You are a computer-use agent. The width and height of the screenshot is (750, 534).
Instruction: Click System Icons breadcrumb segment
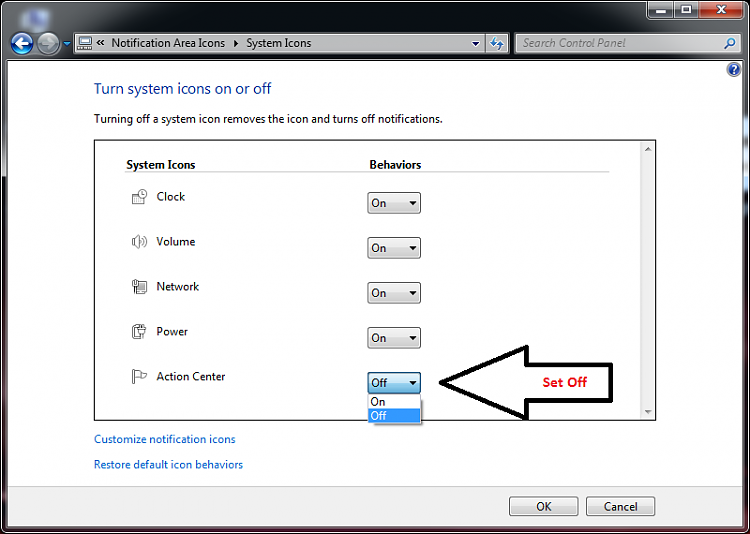pos(279,43)
